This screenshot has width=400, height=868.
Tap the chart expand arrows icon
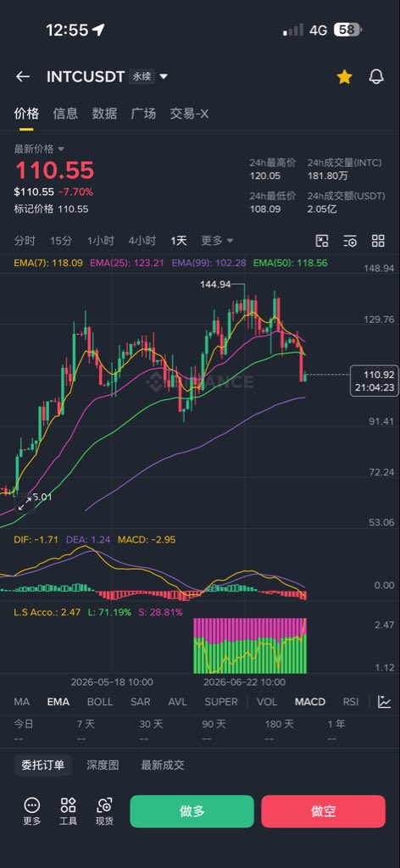[x=25, y=504]
